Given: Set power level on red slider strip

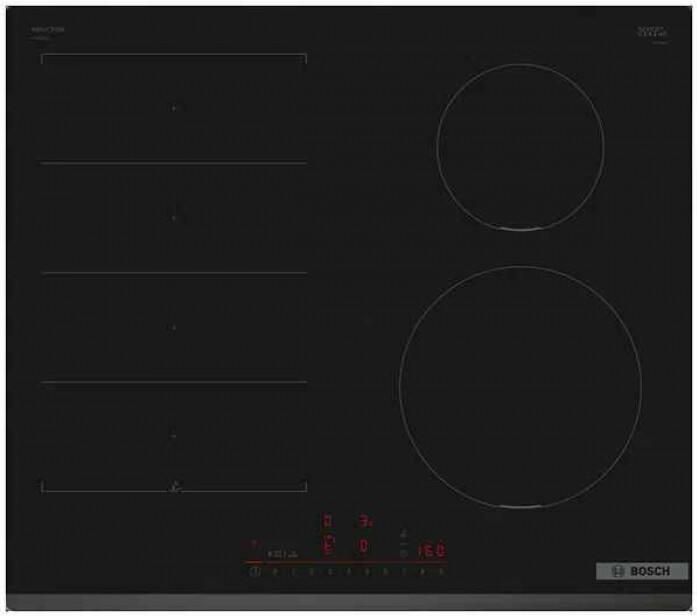Looking at the screenshot, I should pos(345,563).
